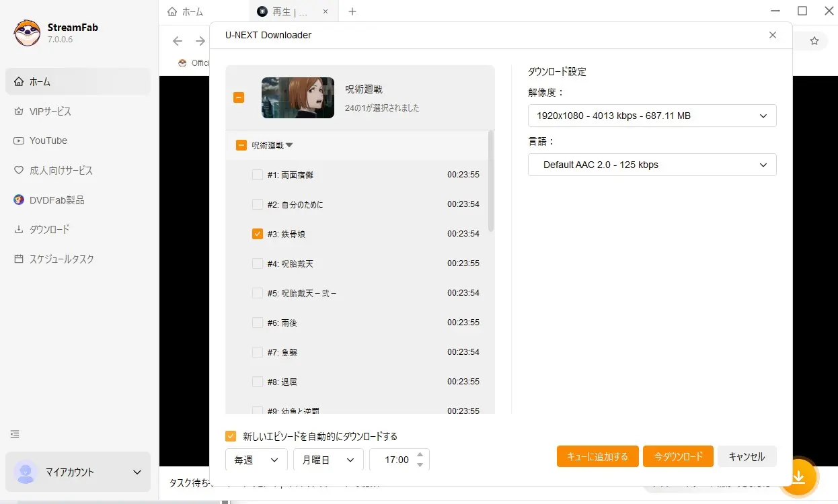This screenshot has height=504, width=838.
Task: Open the ホーム sidebar item
Action: pos(78,81)
